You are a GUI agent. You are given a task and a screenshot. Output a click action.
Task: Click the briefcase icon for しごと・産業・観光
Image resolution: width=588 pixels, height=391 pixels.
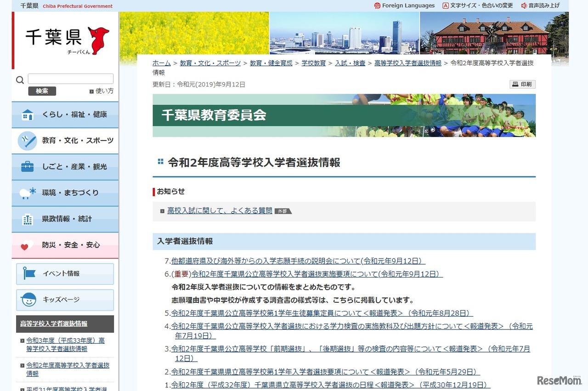(x=28, y=167)
